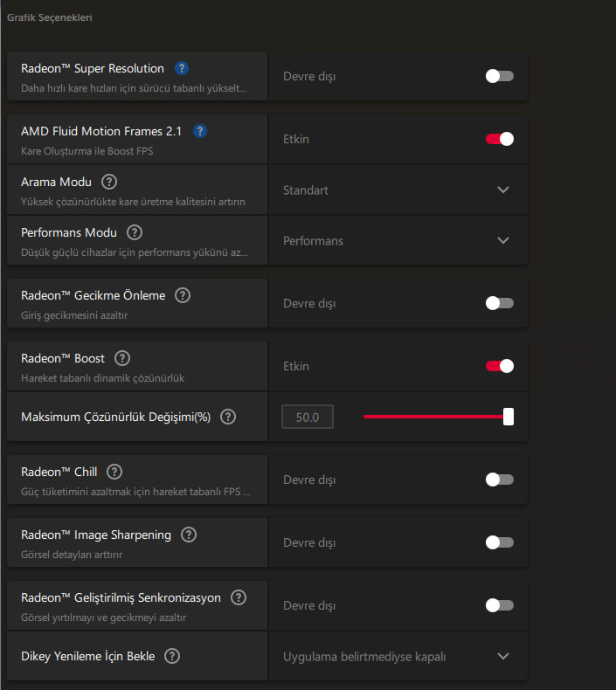Viewport: 616px width, 690px height.
Task: Click the question mark icon next to Radeon Chill
Action: (x=114, y=472)
